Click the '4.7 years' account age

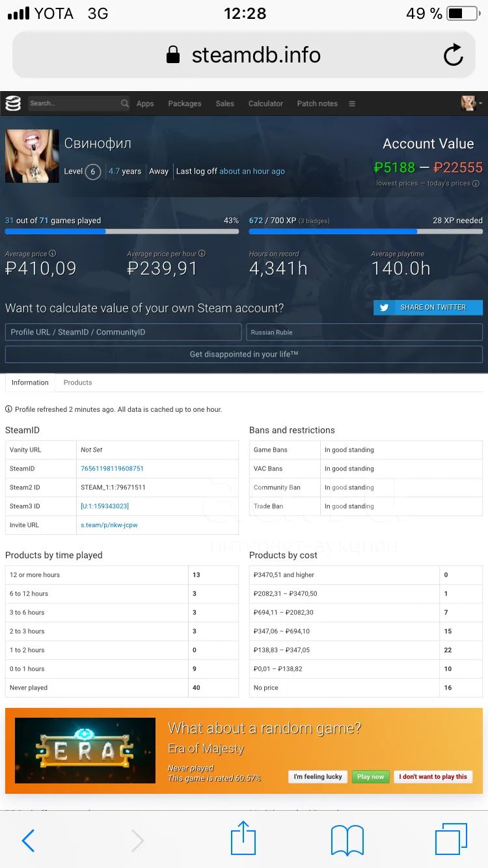[x=125, y=171]
